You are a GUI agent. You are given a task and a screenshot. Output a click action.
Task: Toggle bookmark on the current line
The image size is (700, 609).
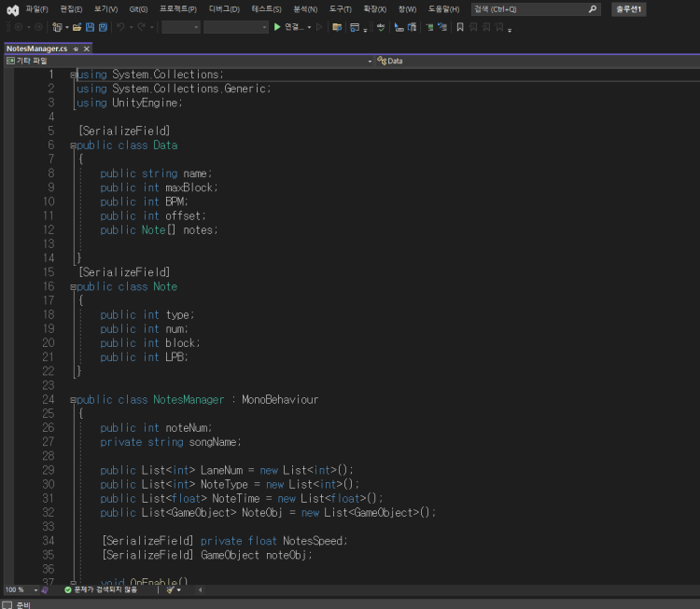(460, 27)
